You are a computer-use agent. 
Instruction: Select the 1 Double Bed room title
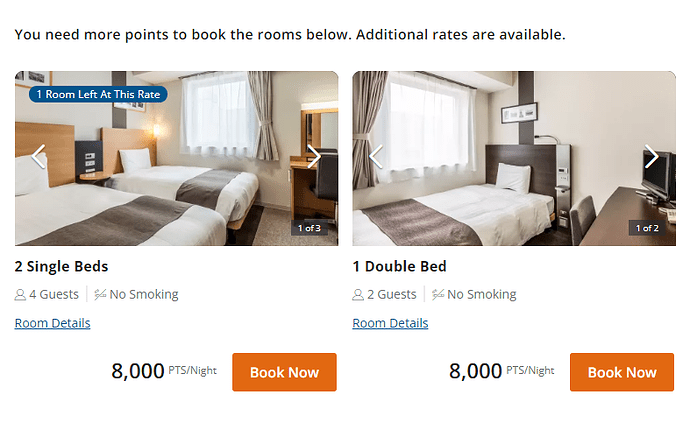400,266
